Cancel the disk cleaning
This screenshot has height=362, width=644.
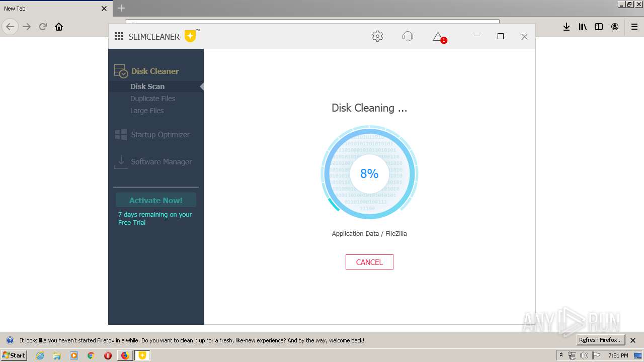tap(369, 262)
